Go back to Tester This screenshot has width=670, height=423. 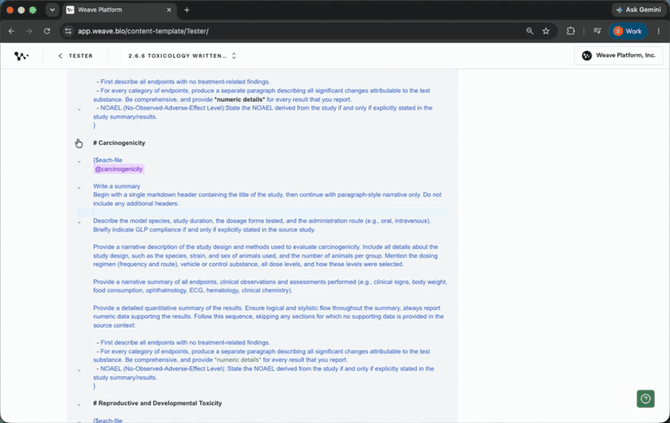[75, 56]
